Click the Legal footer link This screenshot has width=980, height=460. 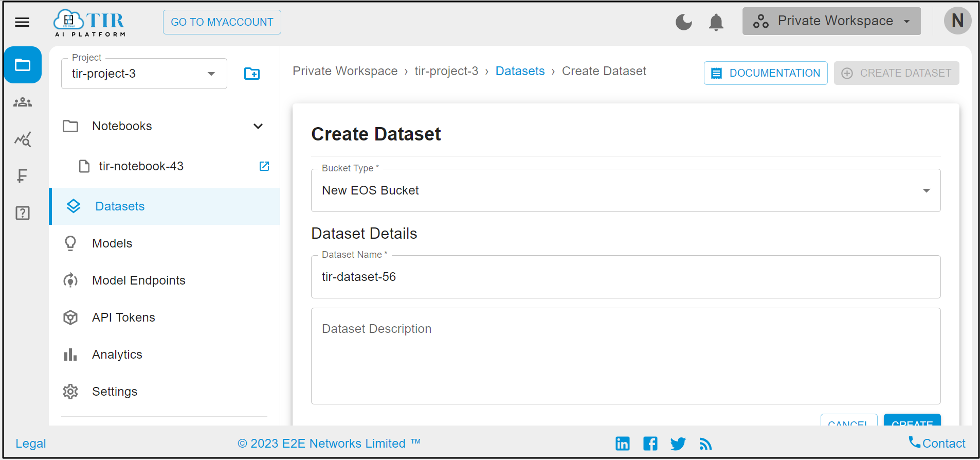click(31, 444)
